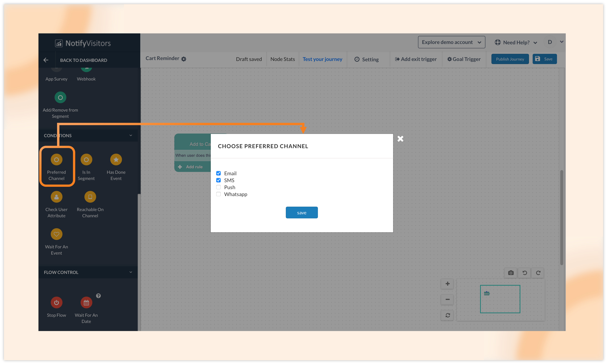Enable the Push channel checkbox

[218, 187]
